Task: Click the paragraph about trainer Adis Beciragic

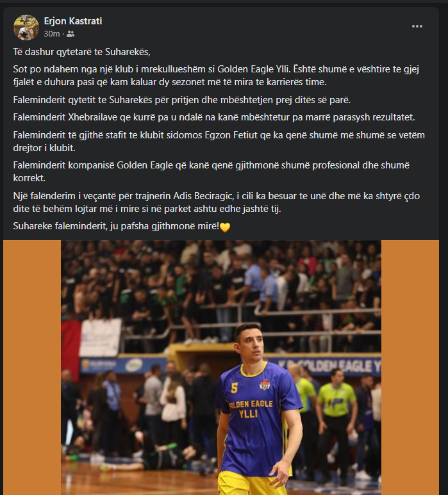Action: pos(217,202)
